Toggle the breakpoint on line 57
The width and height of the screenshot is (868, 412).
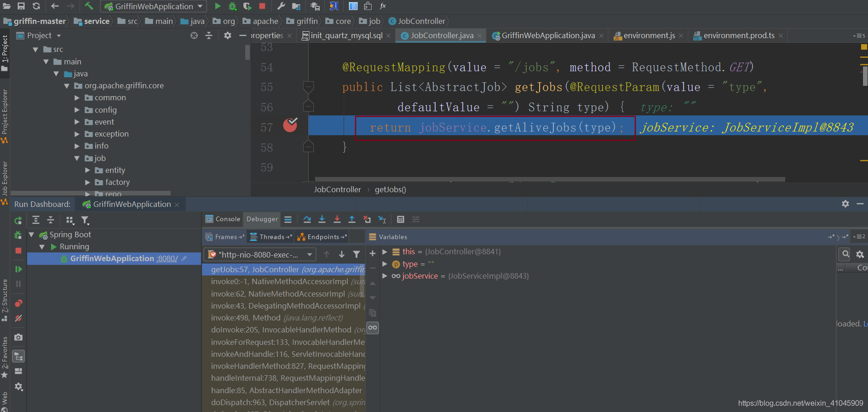click(x=290, y=125)
